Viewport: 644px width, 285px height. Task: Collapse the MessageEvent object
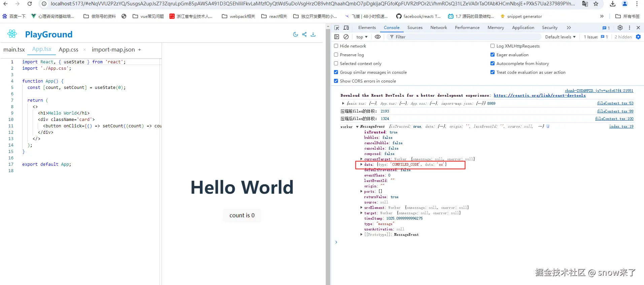[357, 127]
